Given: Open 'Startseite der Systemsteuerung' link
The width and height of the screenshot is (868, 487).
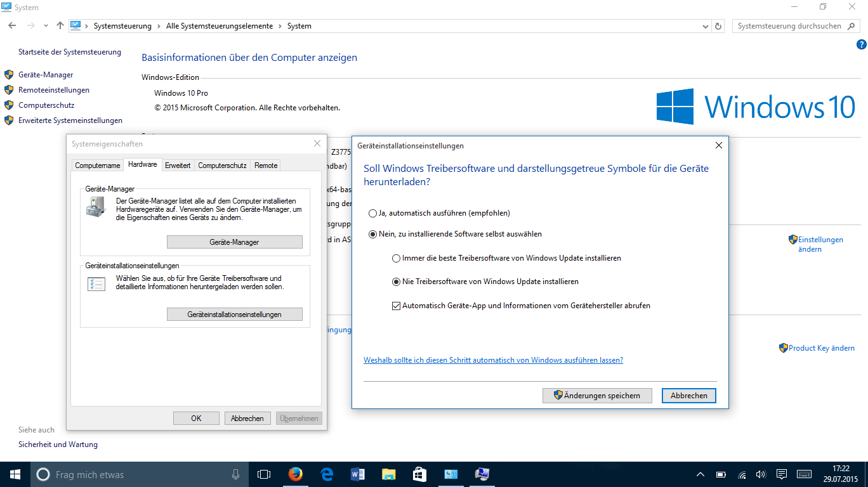Looking at the screenshot, I should point(70,52).
